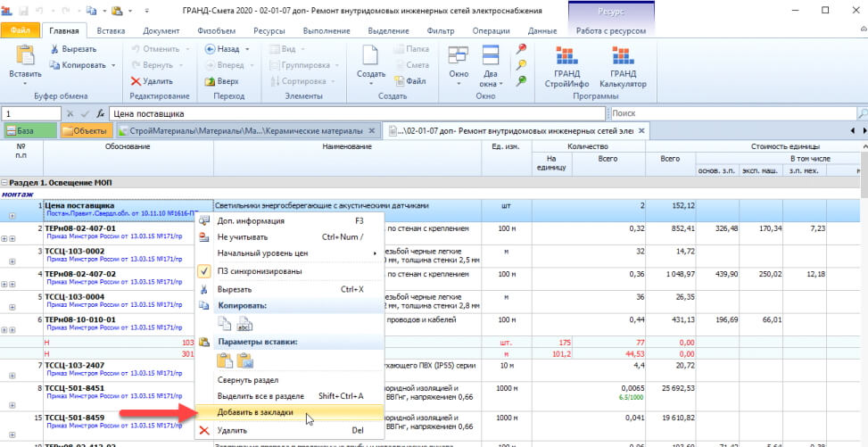Switch to the Ресурсы ribbon tab
The height and width of the screenshot is (447, 868).
(x=269, y=31)
